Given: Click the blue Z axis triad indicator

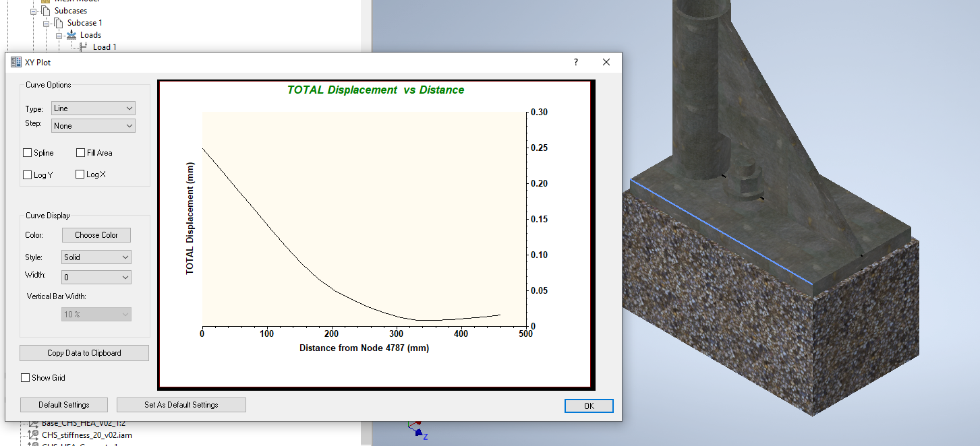Looking at the screenshot, I should point(419,433).
